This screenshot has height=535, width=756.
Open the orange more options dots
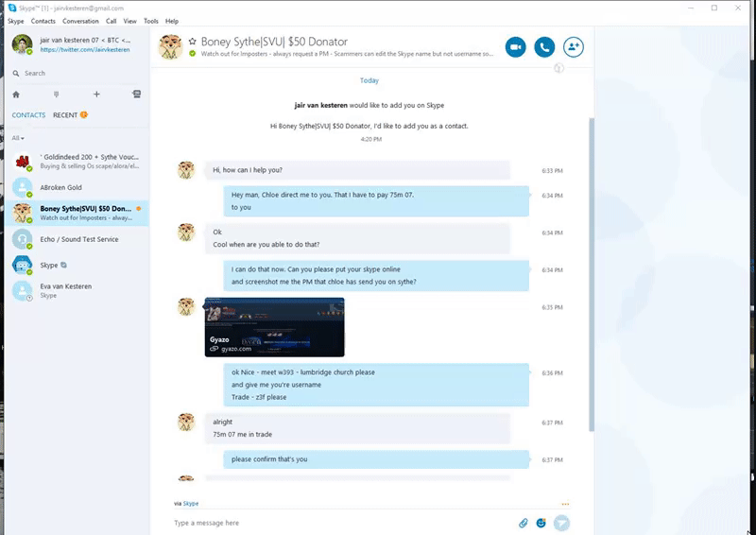coord(565,504)
